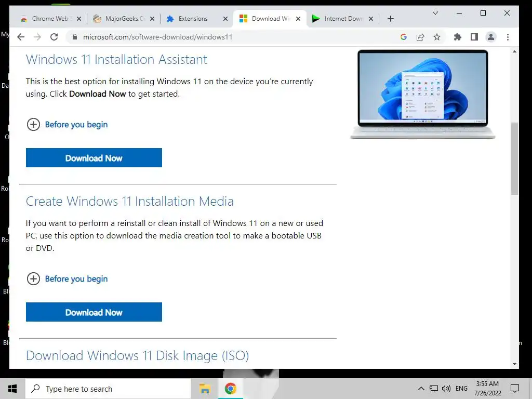The height and width of the screenshot is (399, 532).
Task: Close the Download Windows 11 tab
Action: pyautogui.click(x=298, y=19)
